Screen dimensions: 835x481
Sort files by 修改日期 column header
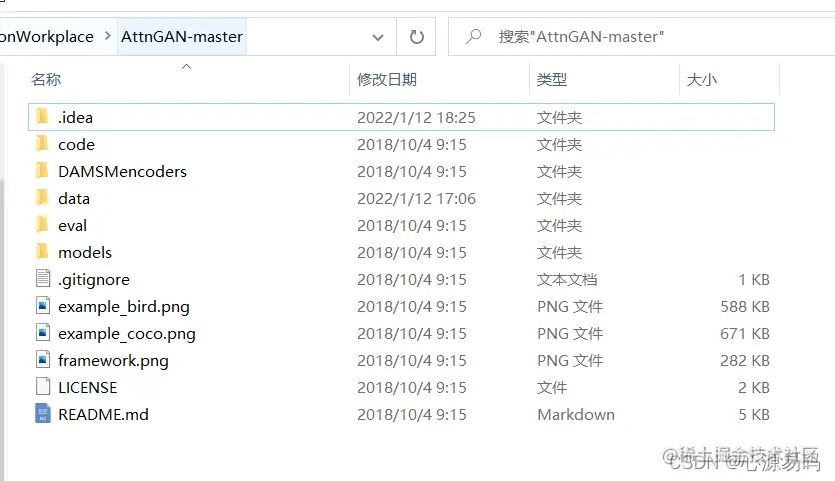point(387,79)
